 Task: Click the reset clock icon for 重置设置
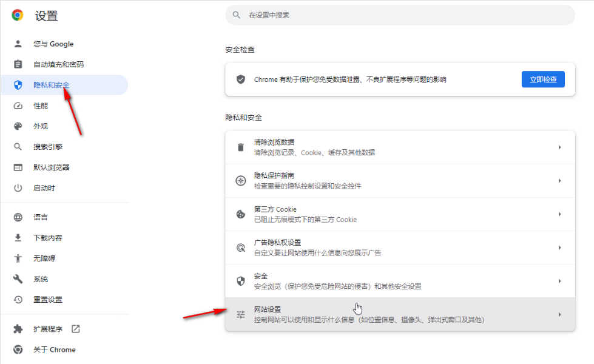[x=18, y=300]
